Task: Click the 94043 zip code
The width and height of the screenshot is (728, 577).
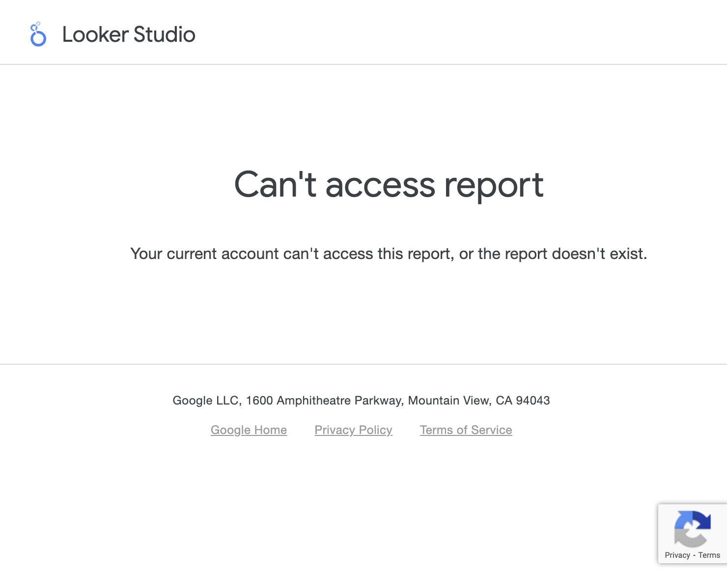Action: point(532,401)
